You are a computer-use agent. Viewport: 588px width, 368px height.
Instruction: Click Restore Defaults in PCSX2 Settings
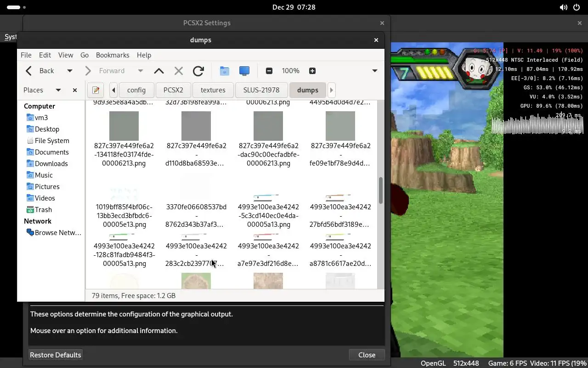click(x=56, y=355)
